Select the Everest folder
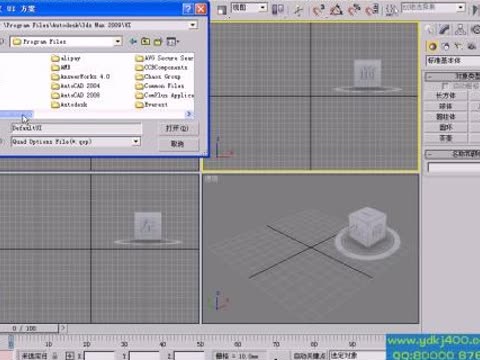 (152, 105)
